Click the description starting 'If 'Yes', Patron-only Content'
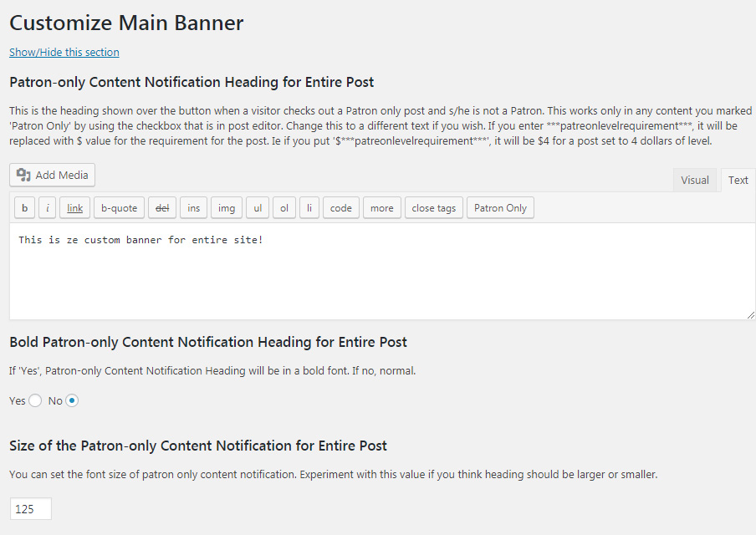 tap(212, 370)
